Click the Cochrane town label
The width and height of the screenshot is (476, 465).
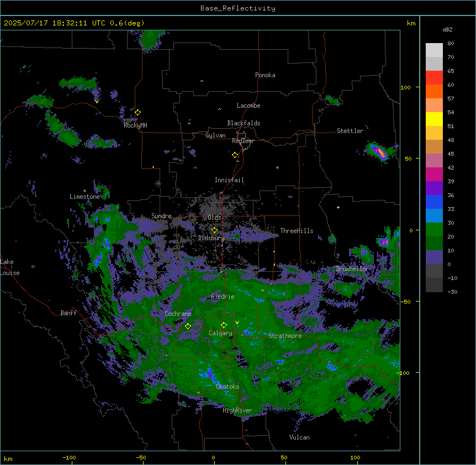point(178,314)
